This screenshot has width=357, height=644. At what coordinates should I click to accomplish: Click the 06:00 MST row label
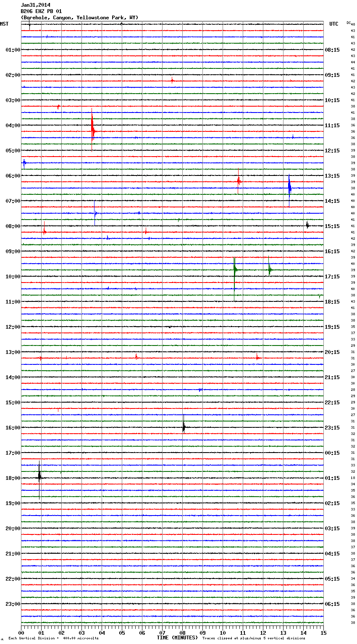pyautogui.click(x=13, y=176)
